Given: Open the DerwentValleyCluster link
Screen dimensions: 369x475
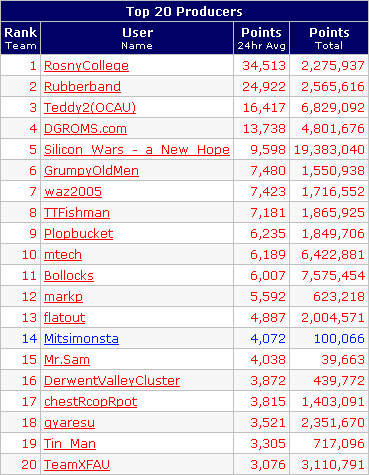Looking at the screenshot, I should pyautogui.click(x=112, y=381).
